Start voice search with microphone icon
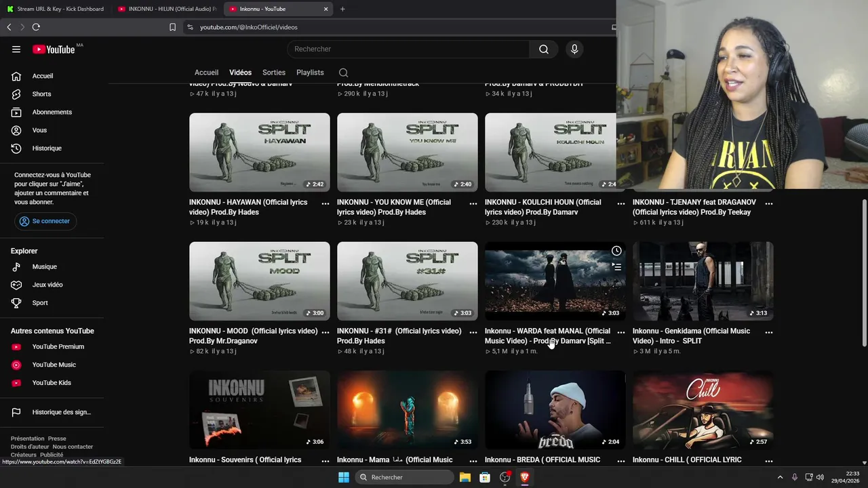Image resolution: width=868 pixels, height=488 pixels. [x=574, y=49]
